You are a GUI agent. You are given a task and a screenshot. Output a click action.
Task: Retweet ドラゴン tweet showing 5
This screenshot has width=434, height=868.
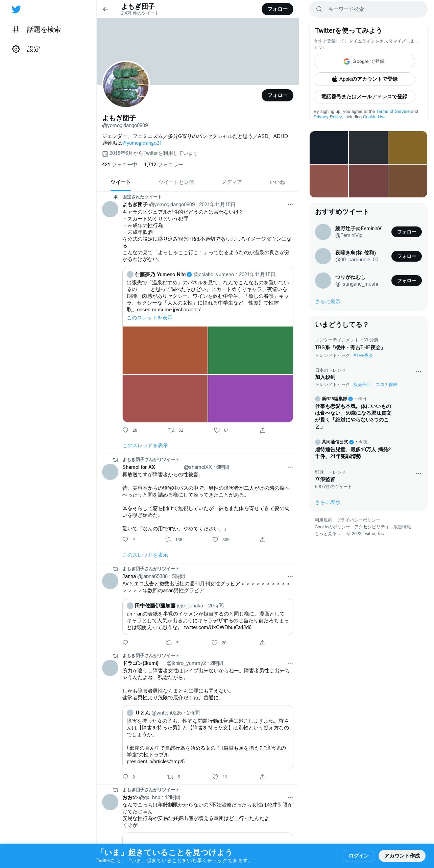pos(170,777)
